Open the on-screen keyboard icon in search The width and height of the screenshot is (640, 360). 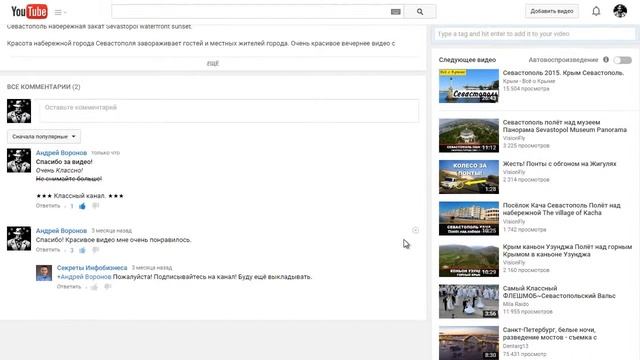click(396, 12)
